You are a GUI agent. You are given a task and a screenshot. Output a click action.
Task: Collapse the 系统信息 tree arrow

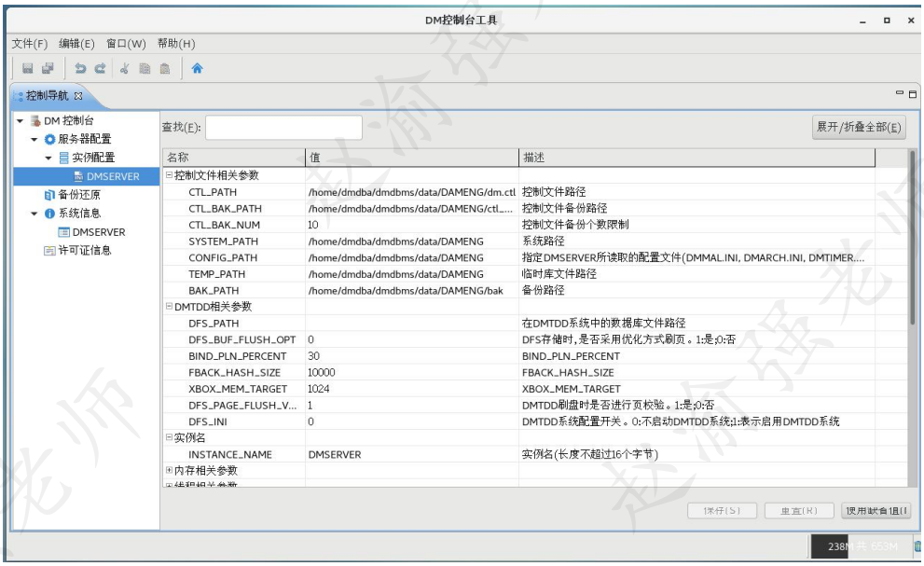(x=34, y=214)
